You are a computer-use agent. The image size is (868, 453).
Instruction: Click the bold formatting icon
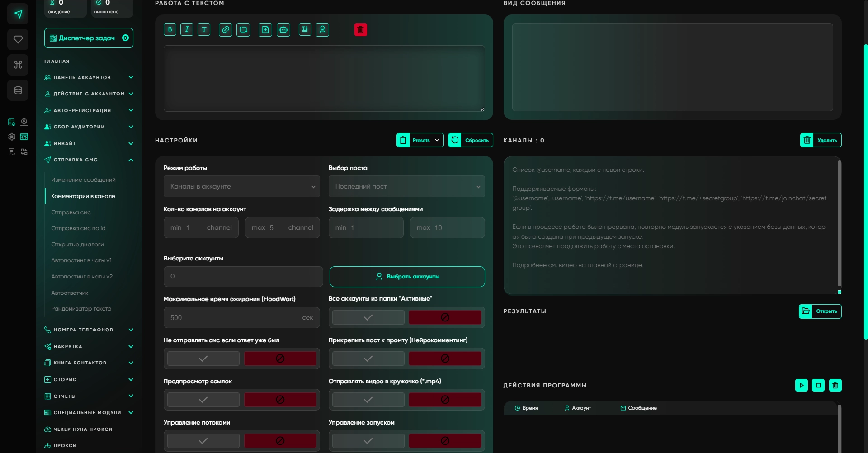point(170,30)
